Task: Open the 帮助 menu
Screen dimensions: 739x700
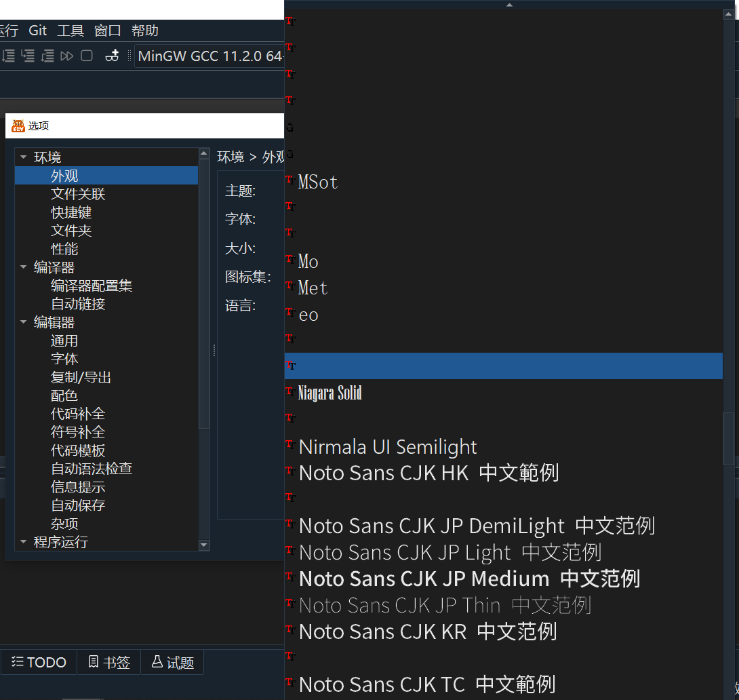Action: [x=144, y=30]
